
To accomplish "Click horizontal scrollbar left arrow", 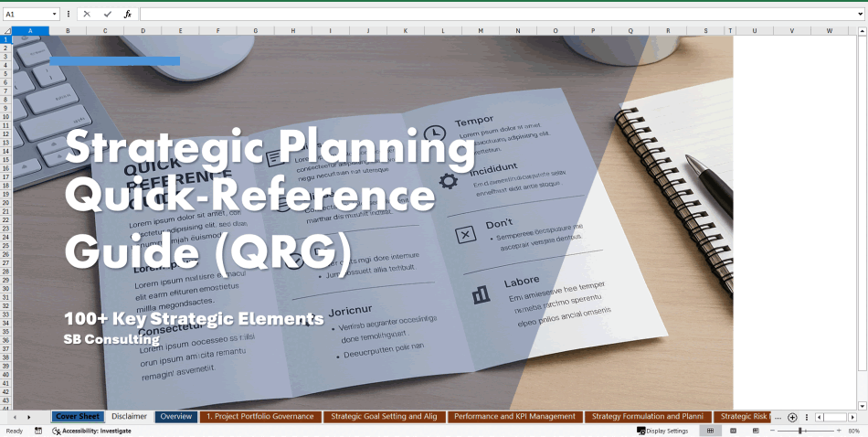I will (x=820, y=417).
